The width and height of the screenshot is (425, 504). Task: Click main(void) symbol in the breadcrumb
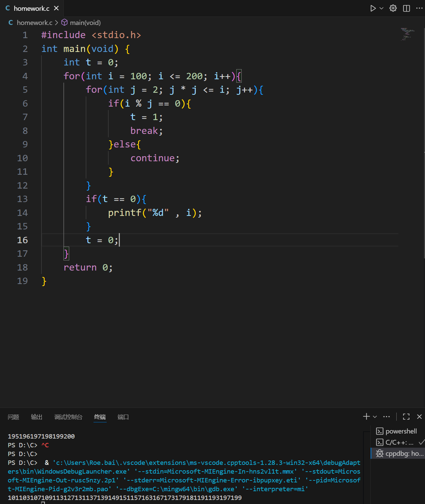tap(85, 23)
